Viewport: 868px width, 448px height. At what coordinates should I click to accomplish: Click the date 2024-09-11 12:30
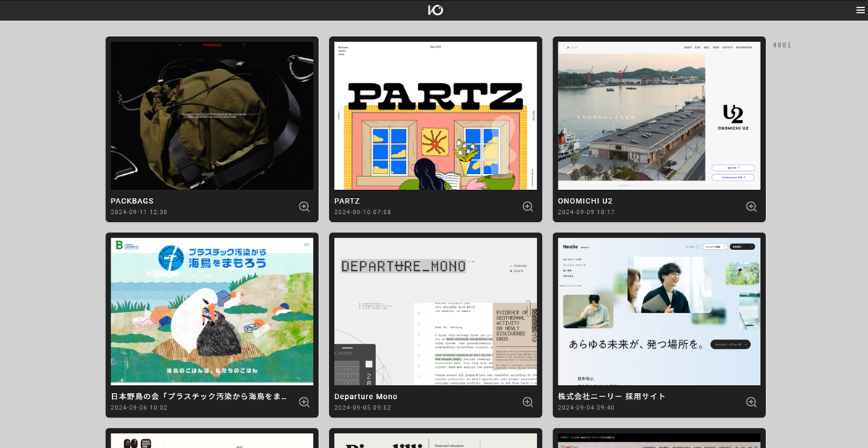point(139,212)
